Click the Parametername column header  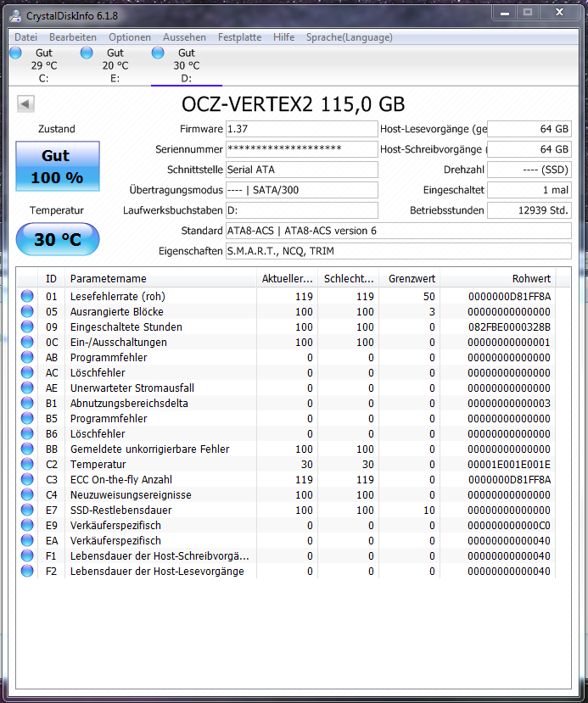tap(160, 278)
